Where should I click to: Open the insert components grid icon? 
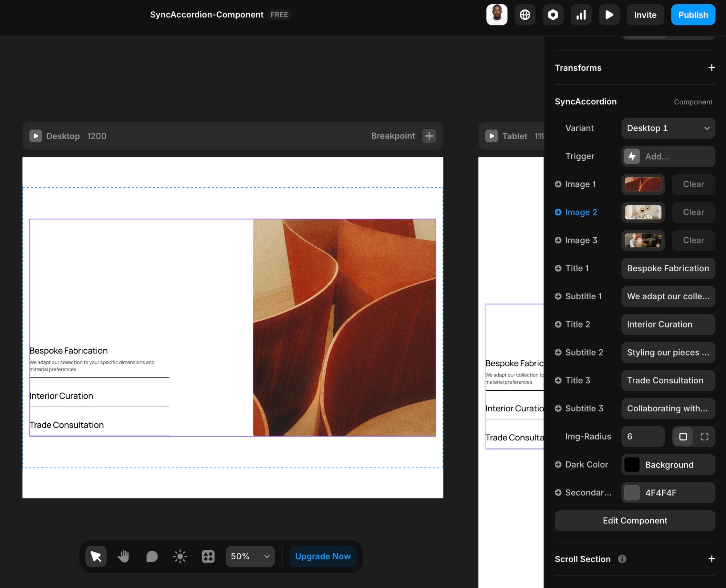coord(208,556)
